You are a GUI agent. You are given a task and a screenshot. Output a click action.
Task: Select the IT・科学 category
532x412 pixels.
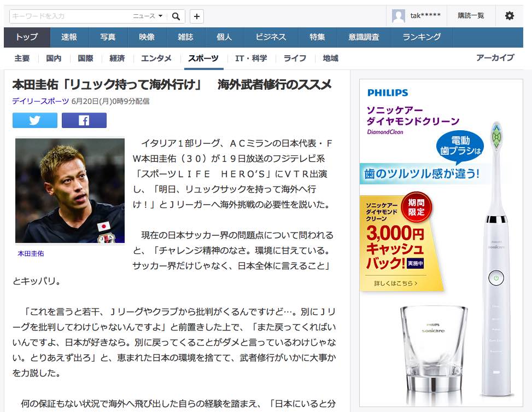coord(251,59)
